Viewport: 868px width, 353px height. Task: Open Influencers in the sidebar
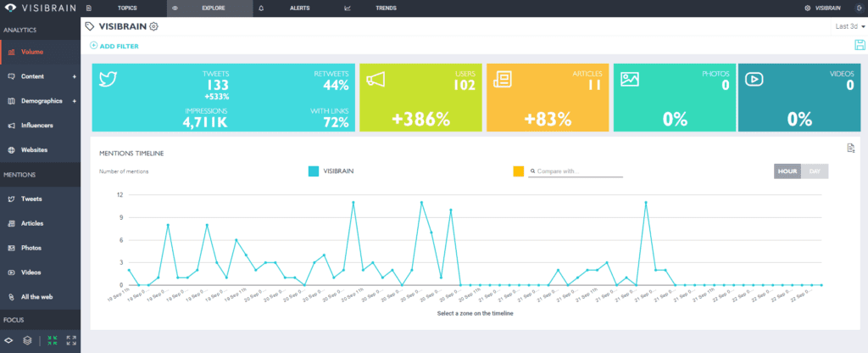[37, 126]
